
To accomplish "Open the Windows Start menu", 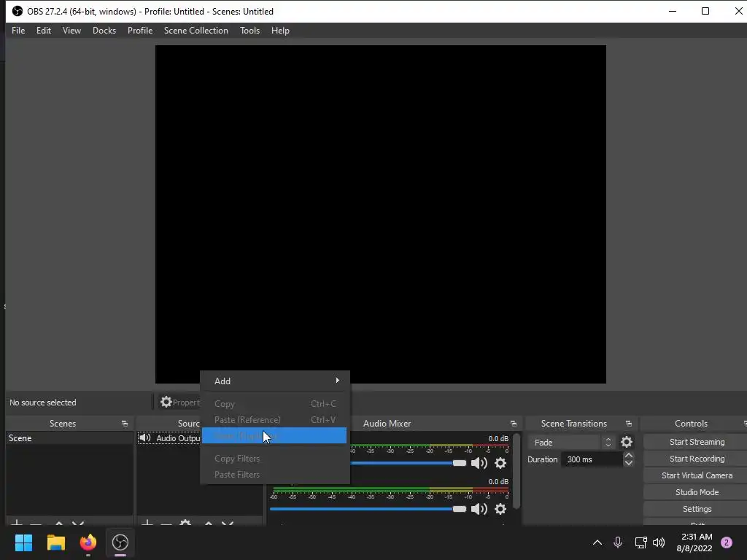I will (x=23, y=542).
